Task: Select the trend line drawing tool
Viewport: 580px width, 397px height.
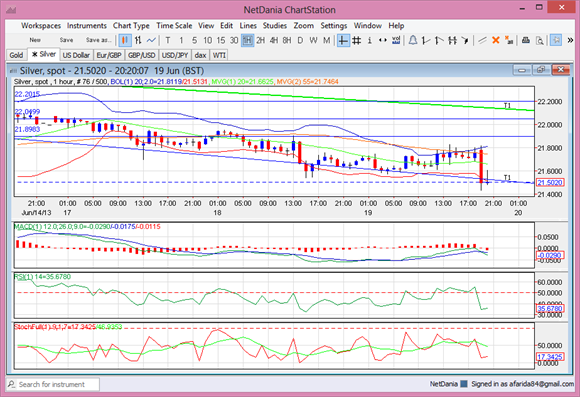Action: (482, 40)
